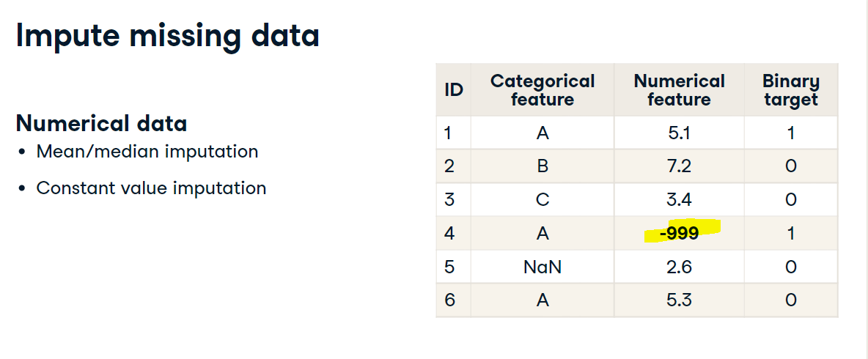Click the 'ID' column header
Image resolution: width=868 pixels, height=359 pixels.
pos(453,89)
